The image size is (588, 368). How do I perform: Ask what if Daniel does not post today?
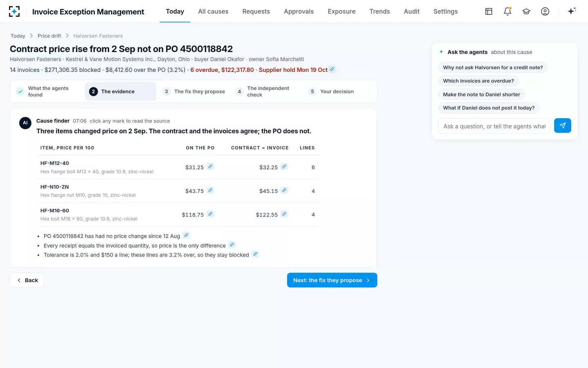coord(489,108)
